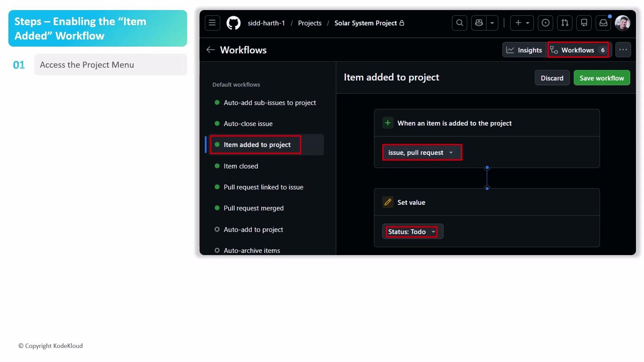Open the three-dot more options menu

(623, 50)
